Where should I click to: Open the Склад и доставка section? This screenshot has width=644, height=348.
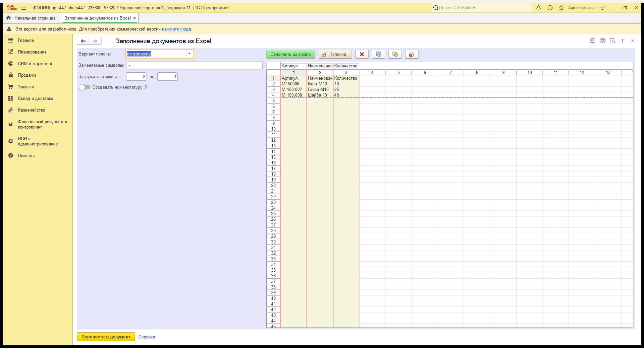click(x=36, y=98)
